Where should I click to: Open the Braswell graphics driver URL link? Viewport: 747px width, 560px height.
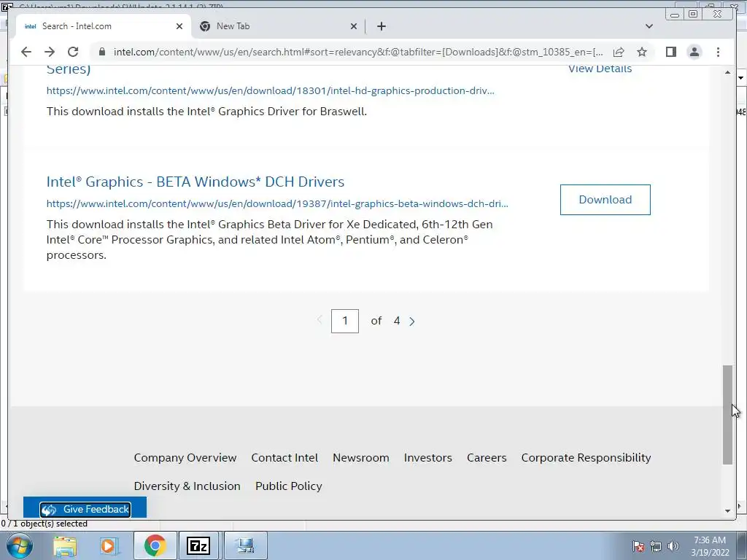coord(270,90)
